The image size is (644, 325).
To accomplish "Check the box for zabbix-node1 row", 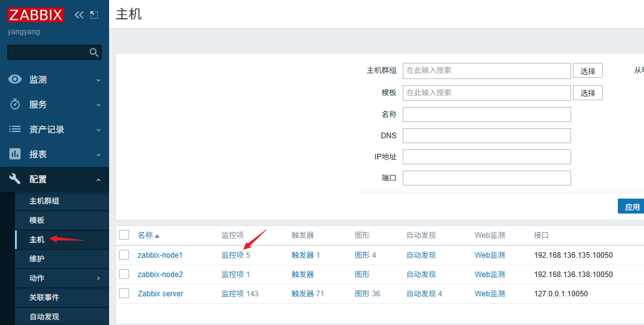I will click(124, 255).
